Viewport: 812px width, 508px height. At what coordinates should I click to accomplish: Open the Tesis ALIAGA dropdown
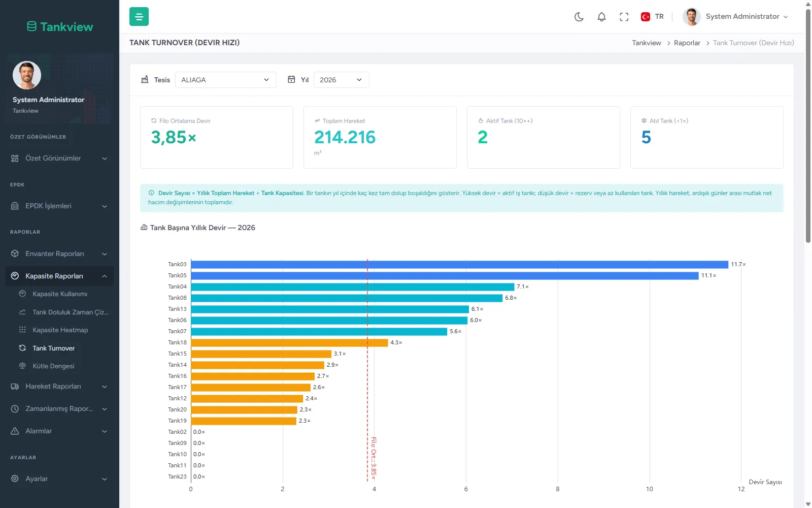tap(226, 80)
